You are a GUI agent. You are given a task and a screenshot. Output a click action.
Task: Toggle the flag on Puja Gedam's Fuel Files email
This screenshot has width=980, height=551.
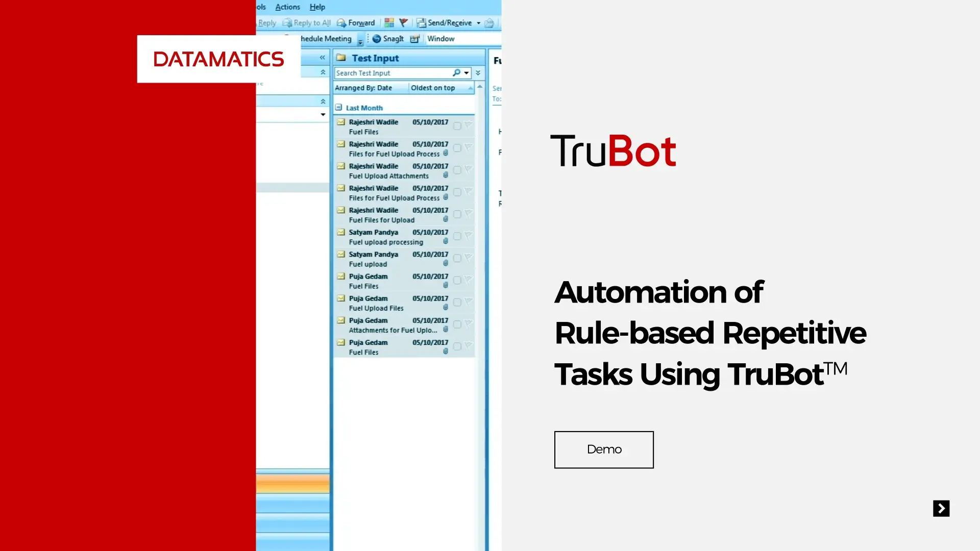pos(468,280)
